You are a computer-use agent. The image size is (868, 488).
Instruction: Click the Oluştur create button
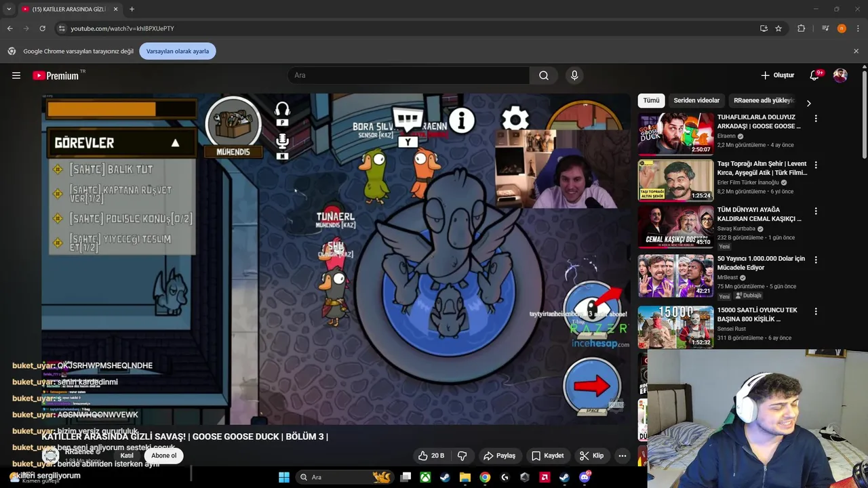[x=778, y=75]
